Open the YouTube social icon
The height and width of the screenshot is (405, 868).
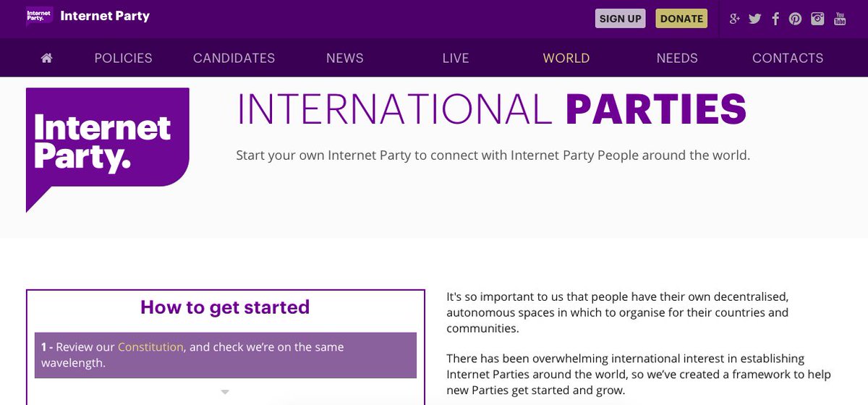[x=840, y=19]
